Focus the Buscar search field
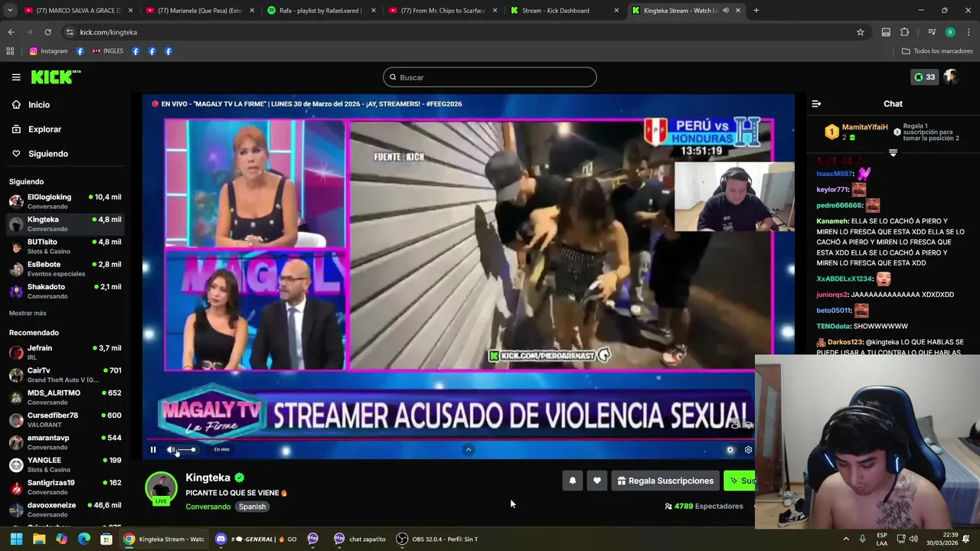This screenshot has width=980, height=551. 490,77
